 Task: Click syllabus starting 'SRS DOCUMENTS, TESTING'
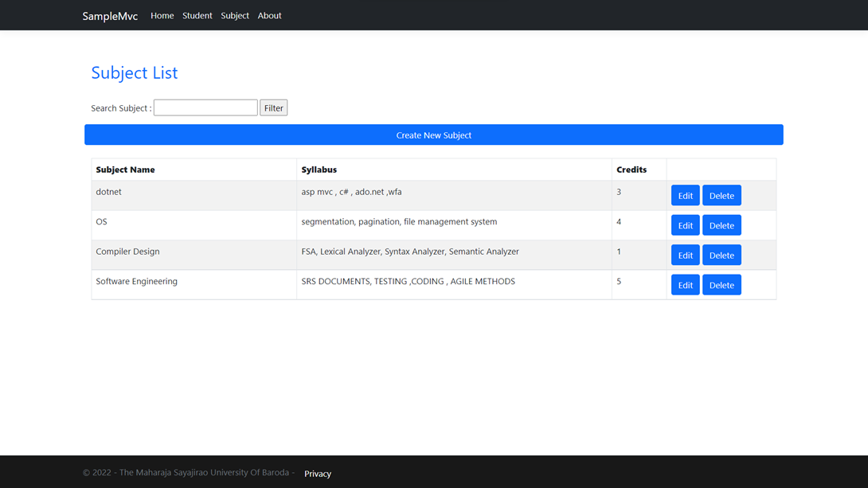point(408,281)
